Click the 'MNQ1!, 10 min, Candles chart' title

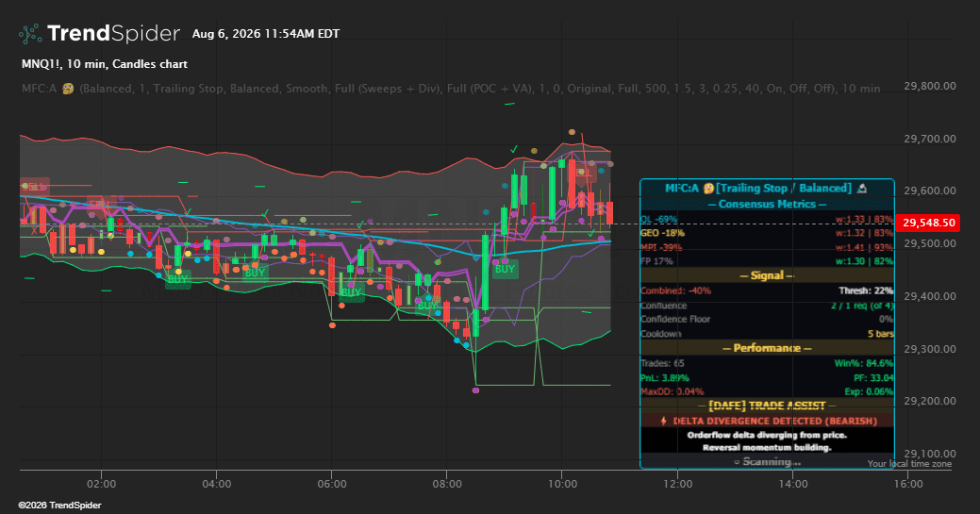tap(105, 64)
